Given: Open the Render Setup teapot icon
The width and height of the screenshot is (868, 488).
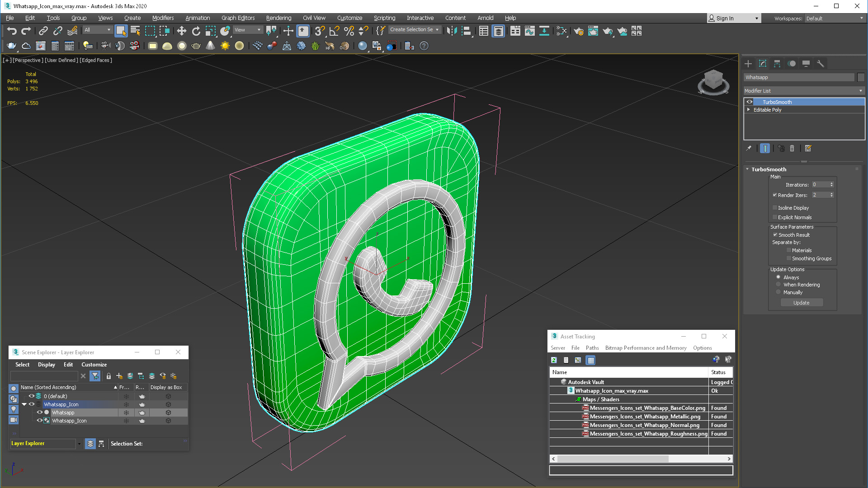Looking at the screenshot, I should 579,31.
